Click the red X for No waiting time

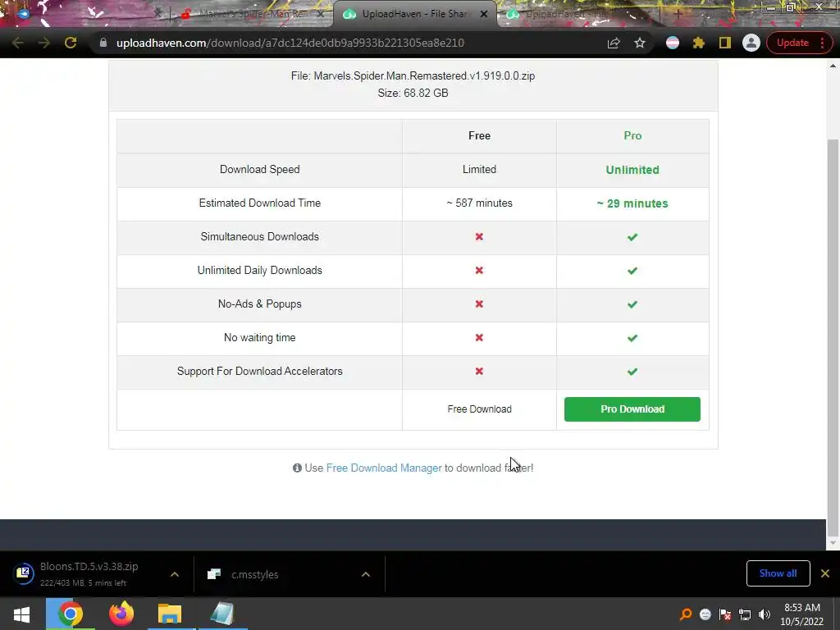coord(479,338)
